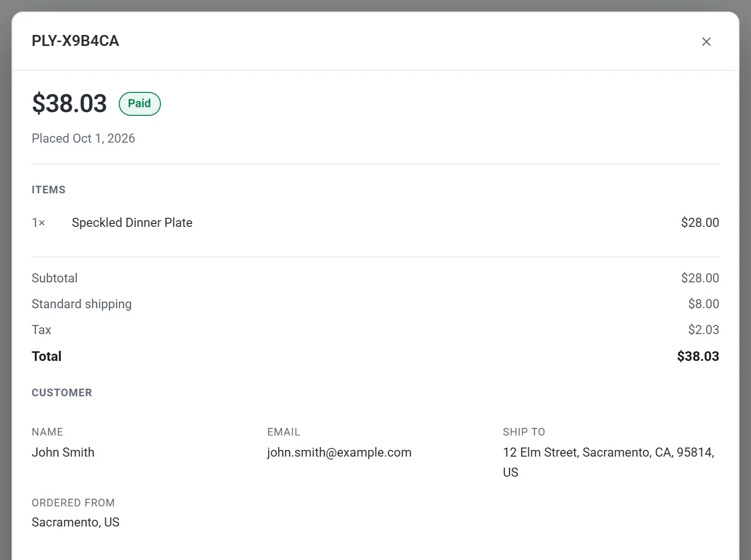751x560 pixels.
Task: Click the ITEMS section heading
Action: 48,190
